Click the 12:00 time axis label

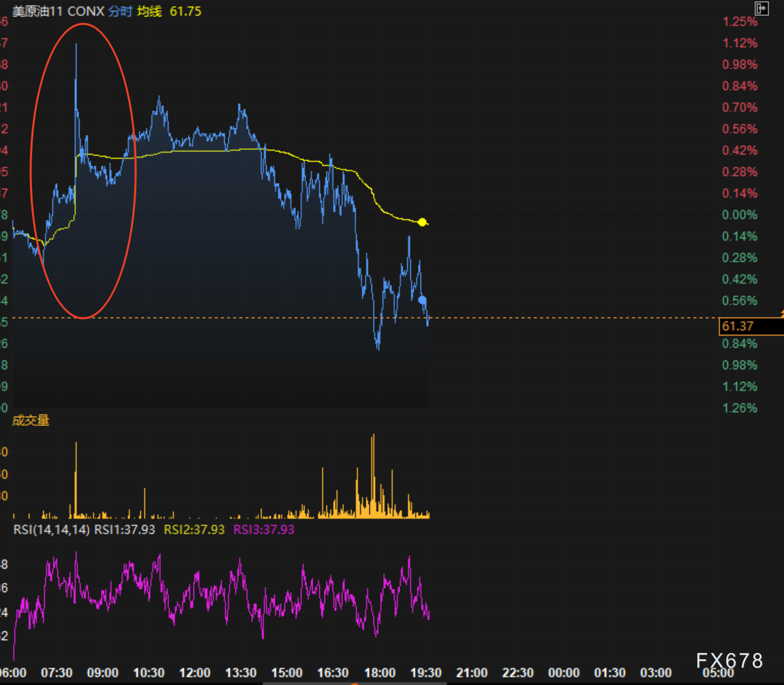(x=195, y=673)
